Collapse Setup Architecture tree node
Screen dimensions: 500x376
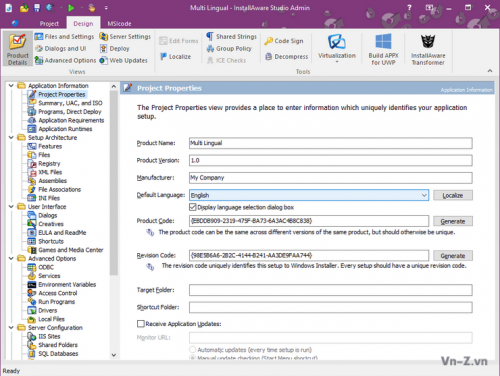pyautogui.click(x=11, y=138)
